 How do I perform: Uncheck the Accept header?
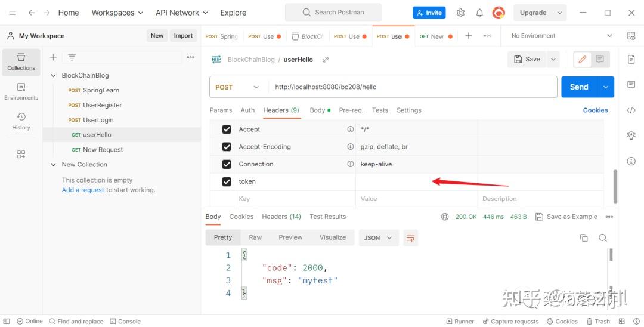pos(227,129)
